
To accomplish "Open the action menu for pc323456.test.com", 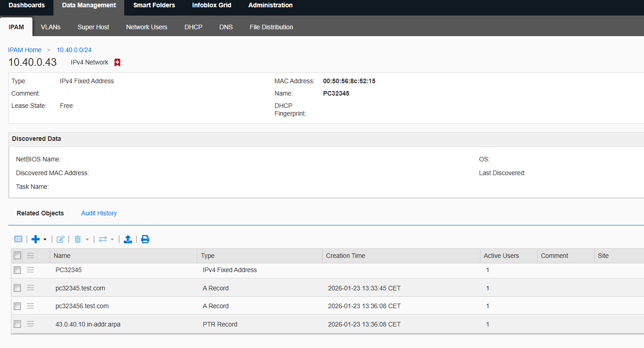I will coord(31,305).
